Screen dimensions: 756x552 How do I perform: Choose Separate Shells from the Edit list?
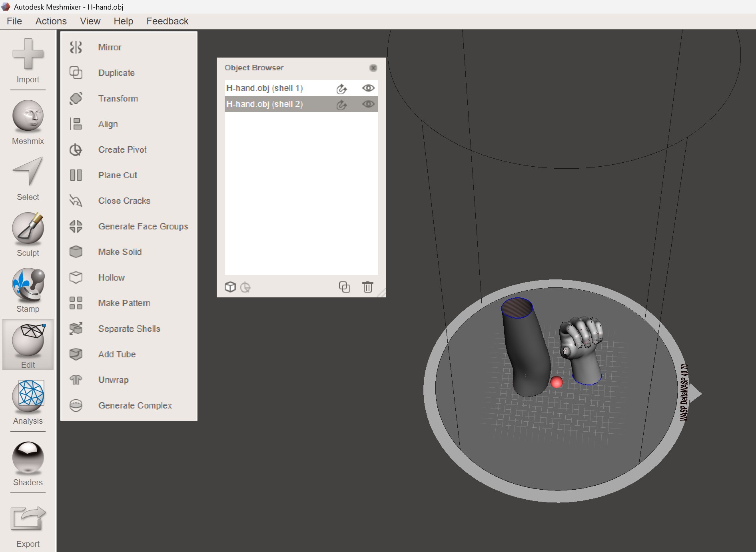(x=129, y=329)
